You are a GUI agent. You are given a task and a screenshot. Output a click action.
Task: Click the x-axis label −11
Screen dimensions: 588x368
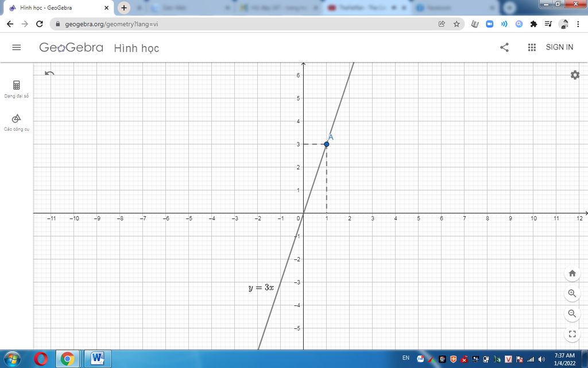click(x=51, y=218)
